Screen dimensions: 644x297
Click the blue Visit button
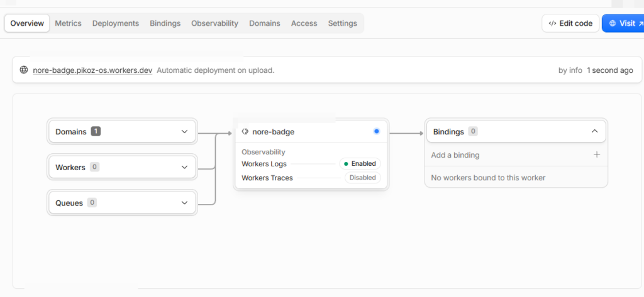click(623, 23)
